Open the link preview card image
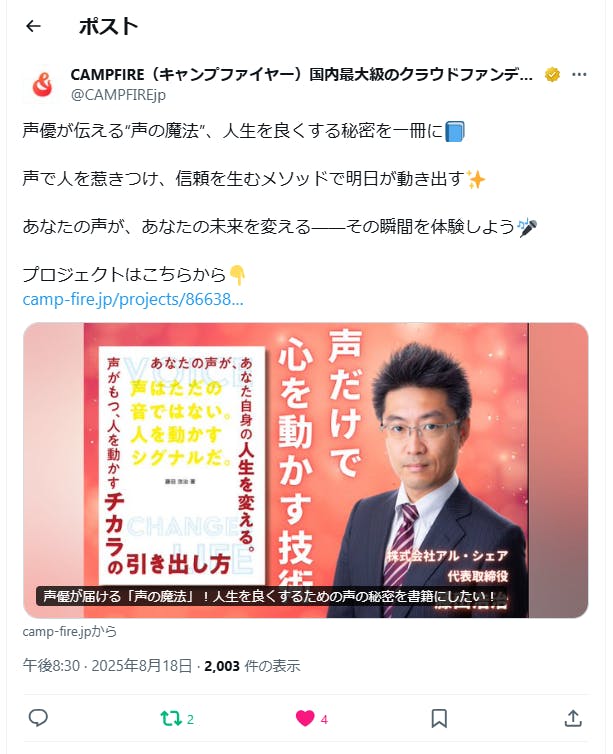 [x=306, y=470]
